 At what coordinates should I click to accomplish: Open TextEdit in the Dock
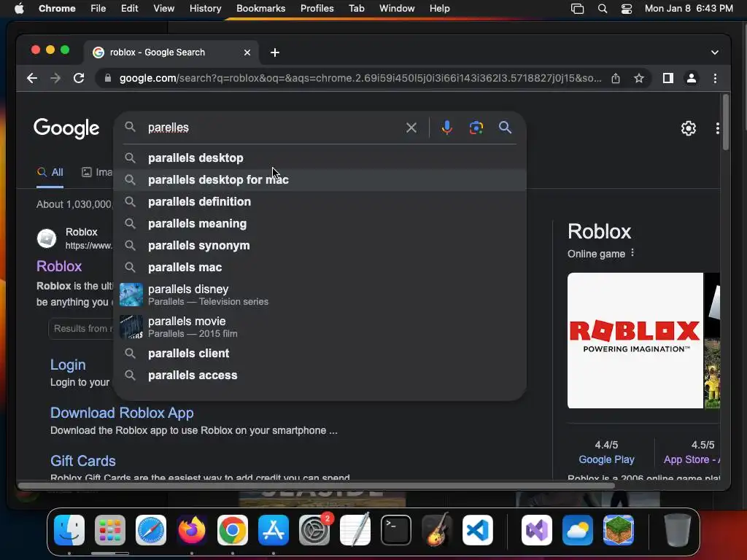355,529
